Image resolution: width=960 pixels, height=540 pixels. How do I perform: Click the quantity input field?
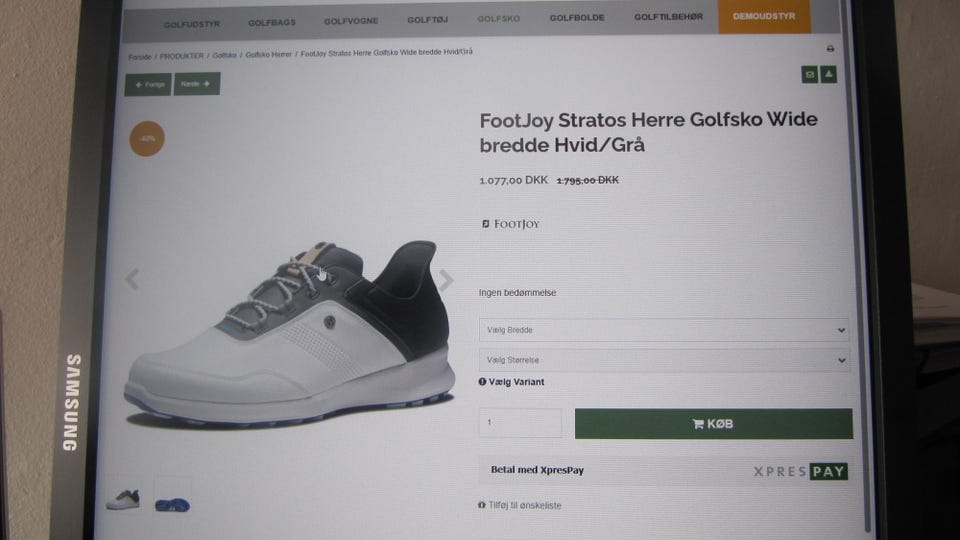click(520, 423)
